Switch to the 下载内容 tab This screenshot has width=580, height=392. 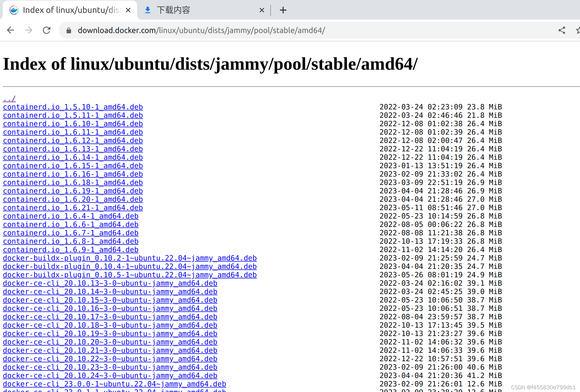pyautogui.click(x=174, y=10)
